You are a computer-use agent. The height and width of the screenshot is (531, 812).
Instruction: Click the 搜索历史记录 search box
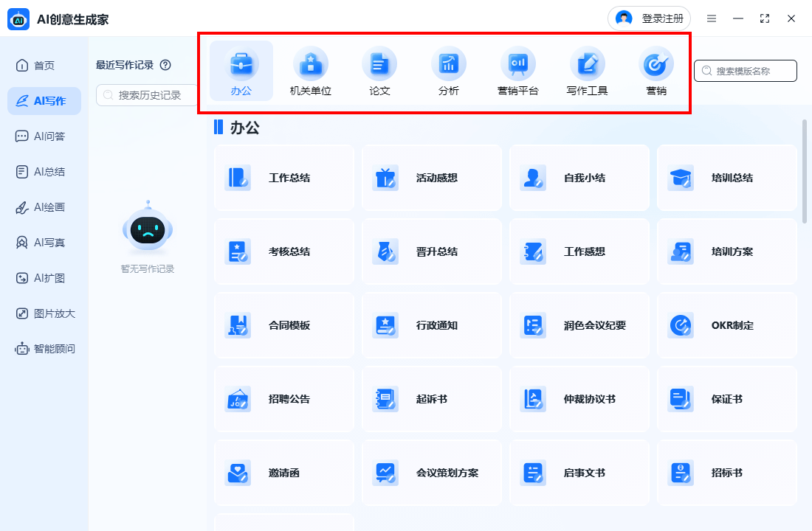coord(148,95)
